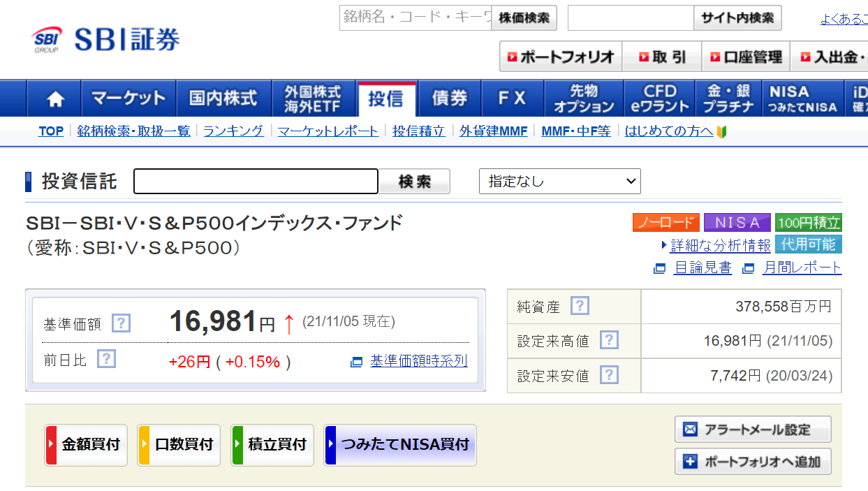Open the home icon tab
This screenshot has height=491, width=868.
click(54, 98)
